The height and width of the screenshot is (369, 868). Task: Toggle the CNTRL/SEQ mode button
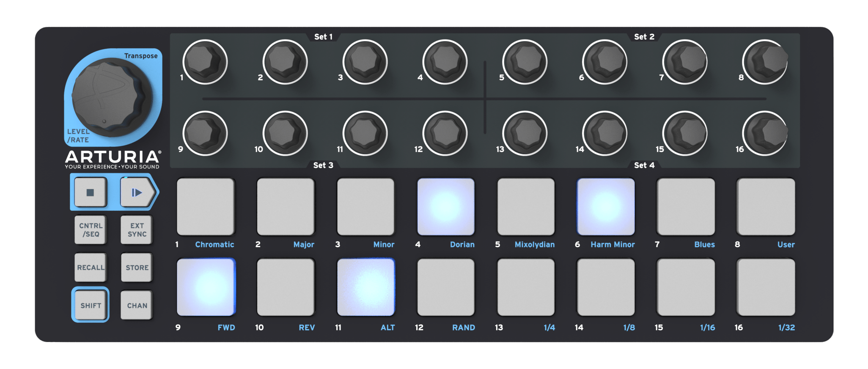click(x=91, y=230)
